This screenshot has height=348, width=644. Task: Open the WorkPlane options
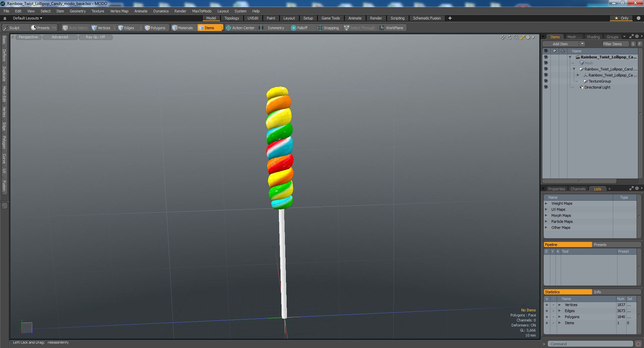click(x=392, y=28)
